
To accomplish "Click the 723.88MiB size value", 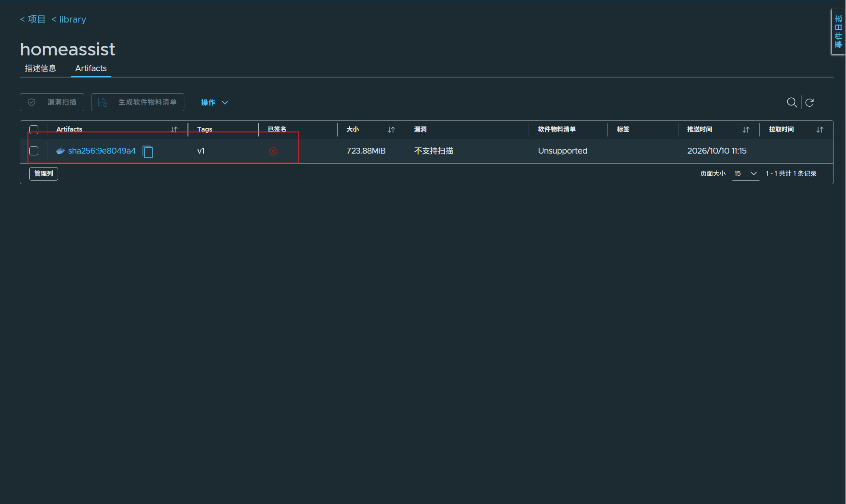I will point(366,151).
